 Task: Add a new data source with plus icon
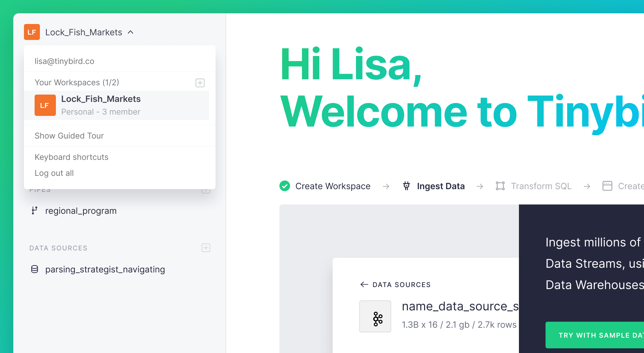(x=206, y=248)
